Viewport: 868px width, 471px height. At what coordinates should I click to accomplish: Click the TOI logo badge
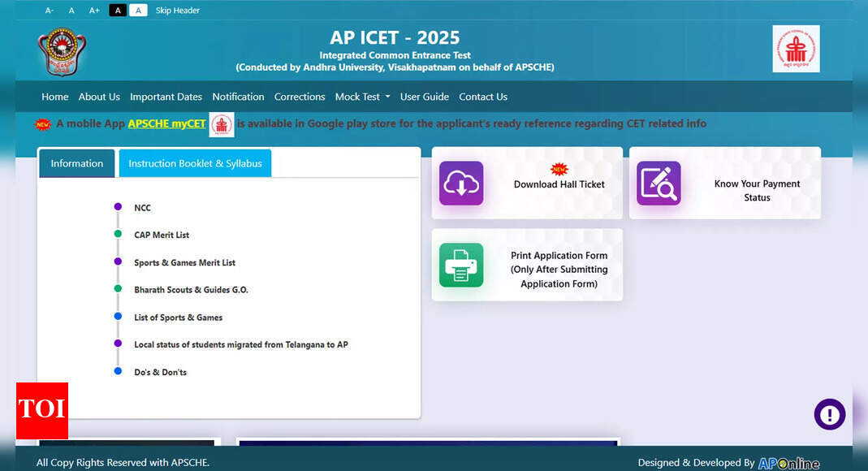pyautogui.click(x=42, y=410)
